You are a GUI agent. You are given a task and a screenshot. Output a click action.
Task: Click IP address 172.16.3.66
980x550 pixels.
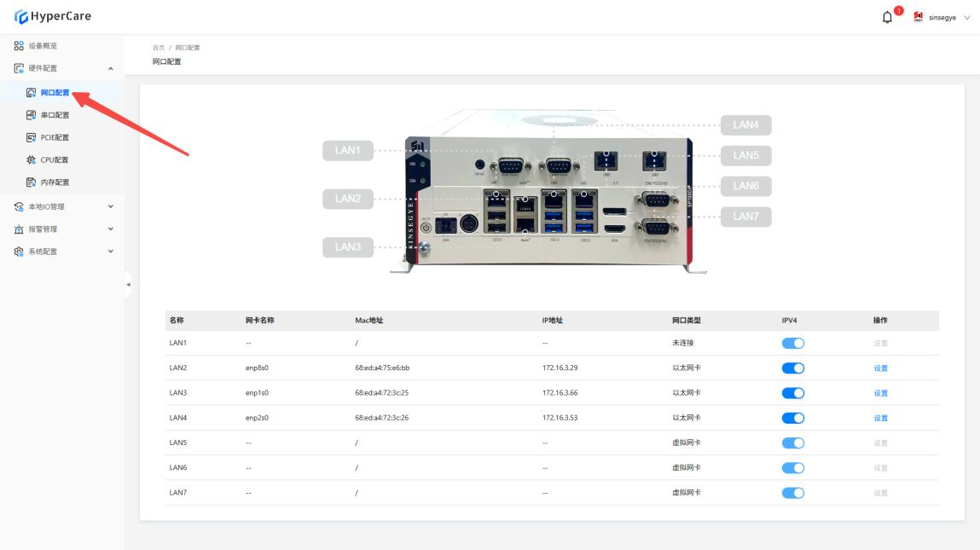click(560, 393)
